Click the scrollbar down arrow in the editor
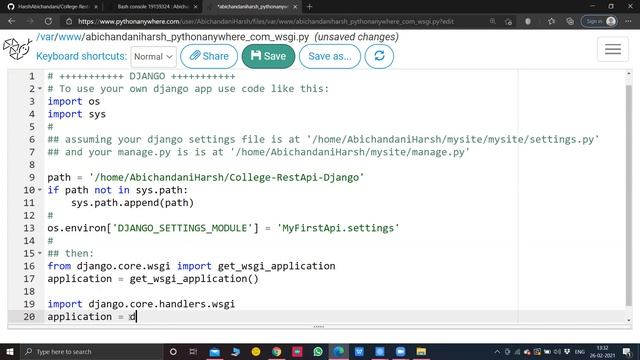 (x=629, y=320)
